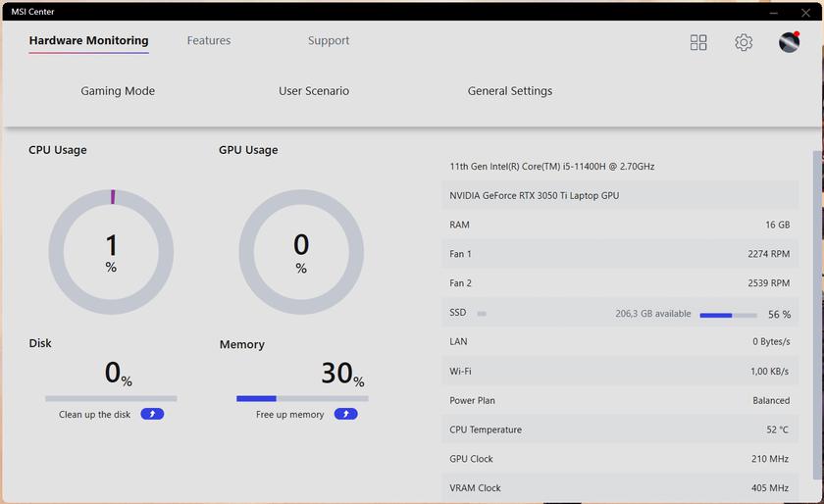Go to General Settings
Viewport: 824px width, 504px height.
(x=510, y=91)
